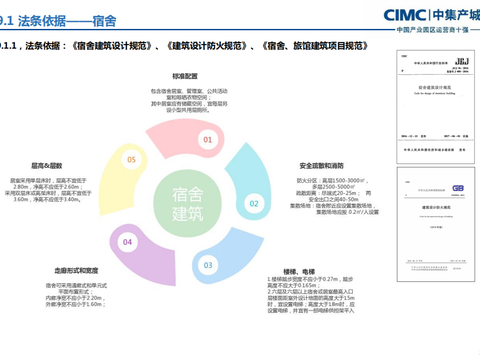
Task: Click the 04 number circle on purple segment
Action: pos(127,242)
